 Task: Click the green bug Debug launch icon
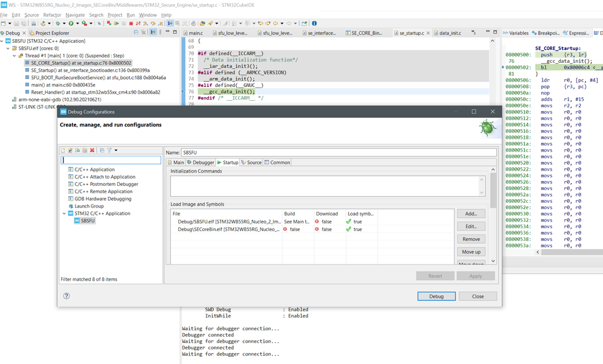click(x=57, y=24)
